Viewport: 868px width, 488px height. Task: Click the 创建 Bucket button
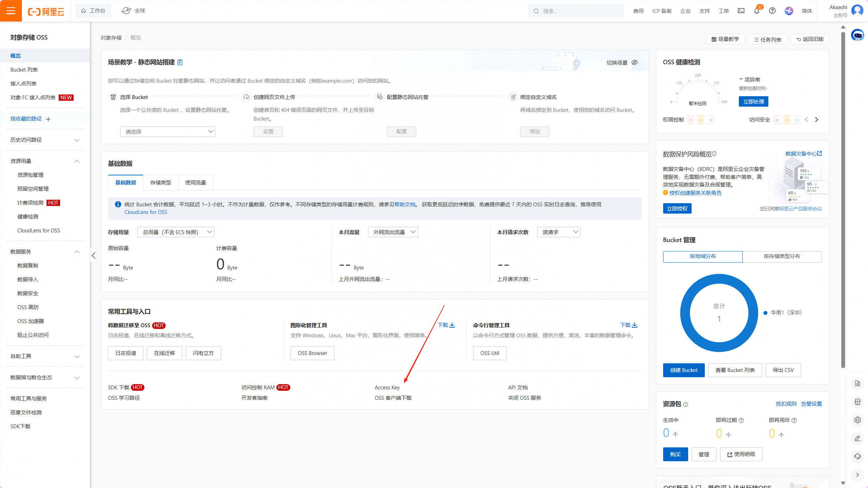(x=683, y=370)
